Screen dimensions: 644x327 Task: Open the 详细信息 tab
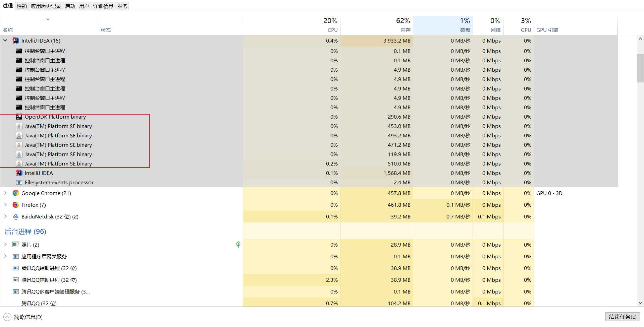coord(103,6)
